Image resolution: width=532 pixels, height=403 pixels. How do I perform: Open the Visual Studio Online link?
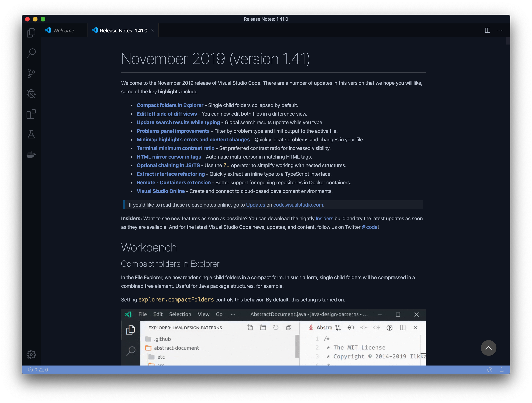[x=161, y=191]
